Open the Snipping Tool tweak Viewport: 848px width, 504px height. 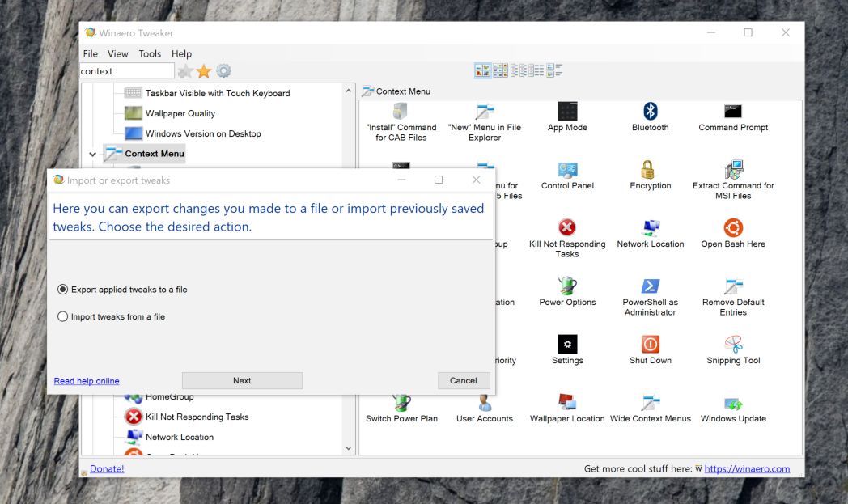point(733,349)
